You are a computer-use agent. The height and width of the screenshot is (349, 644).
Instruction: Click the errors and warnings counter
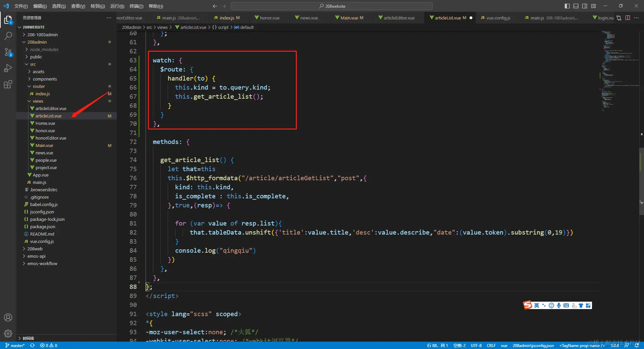49,345
